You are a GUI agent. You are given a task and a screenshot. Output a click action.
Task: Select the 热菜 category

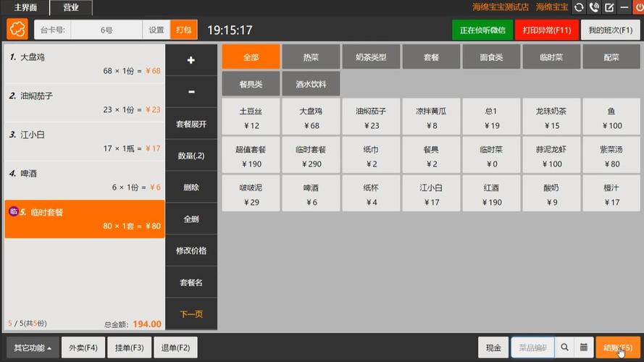click(x=311, y=57)
